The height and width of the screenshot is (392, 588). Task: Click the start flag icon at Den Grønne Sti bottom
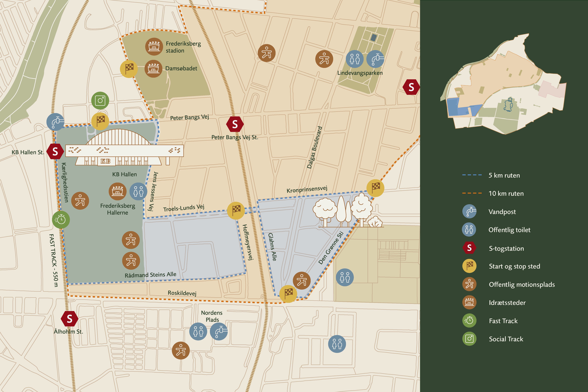(x=288, y=294)
